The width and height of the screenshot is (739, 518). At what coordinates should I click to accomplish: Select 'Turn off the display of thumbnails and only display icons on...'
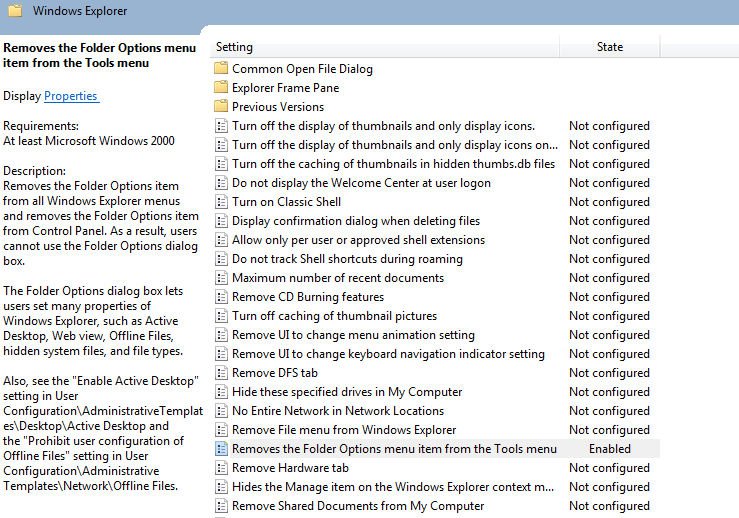pos(395,145)
